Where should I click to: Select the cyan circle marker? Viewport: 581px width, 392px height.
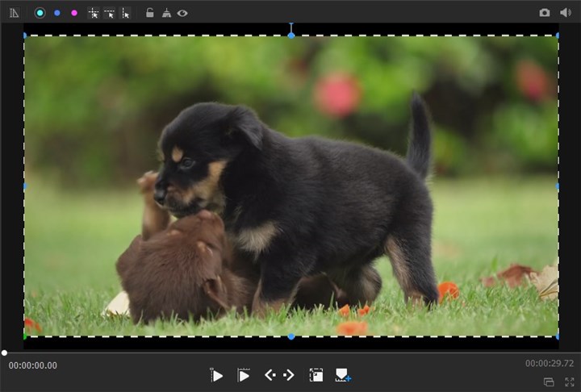40,13
